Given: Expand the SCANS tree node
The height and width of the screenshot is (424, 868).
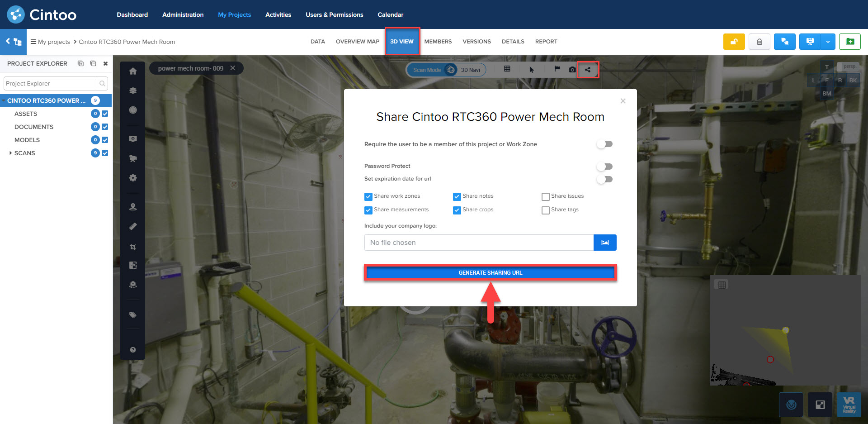Looking at the screenshot, I should (10, 153).
